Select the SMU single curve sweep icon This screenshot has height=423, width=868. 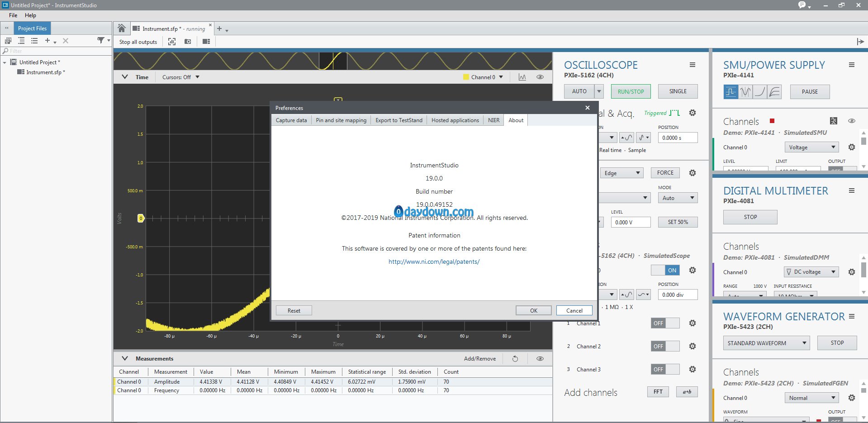click(760, 92)
